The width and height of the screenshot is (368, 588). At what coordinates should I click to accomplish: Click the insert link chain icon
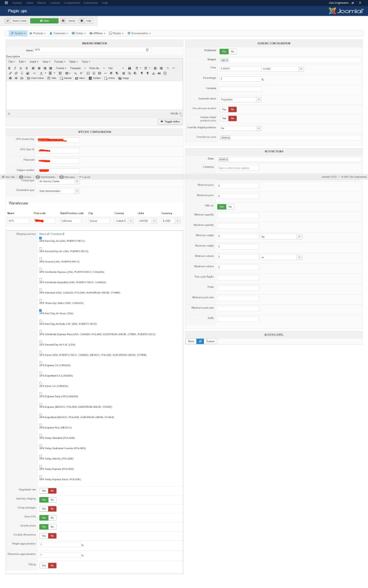click(x=10, y=73)
